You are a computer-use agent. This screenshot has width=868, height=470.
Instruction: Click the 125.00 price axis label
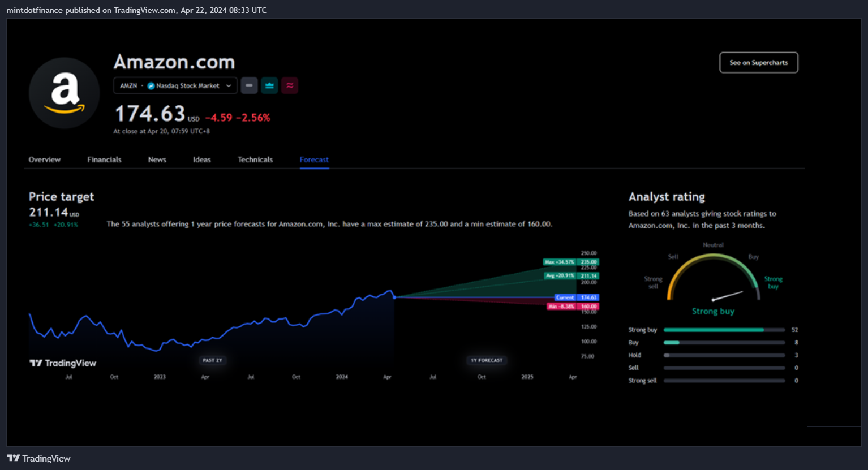(588, 327)
